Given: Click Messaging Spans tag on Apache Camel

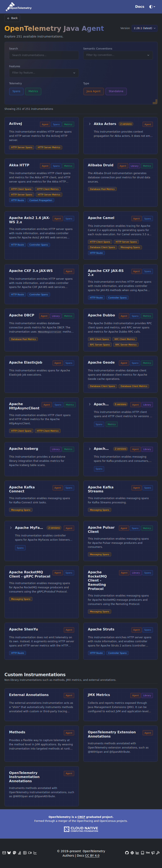Looking at the screenshot, I should 130,247.
